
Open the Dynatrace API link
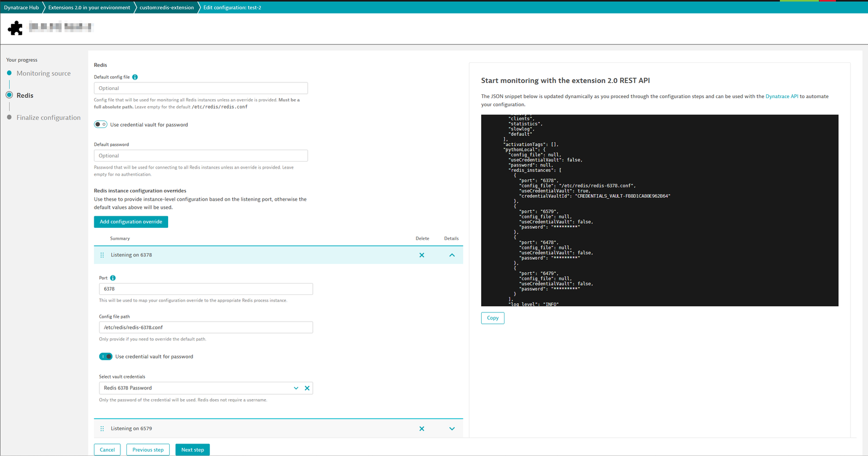click(782, 97)
